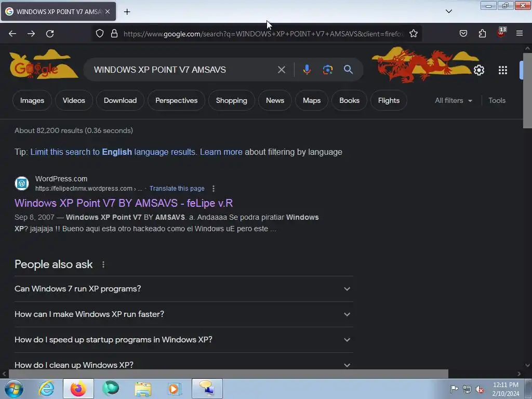Viewport: 532px width, 399px height.
Task: Open muted volume tray icon
Action: click(480, 390)
